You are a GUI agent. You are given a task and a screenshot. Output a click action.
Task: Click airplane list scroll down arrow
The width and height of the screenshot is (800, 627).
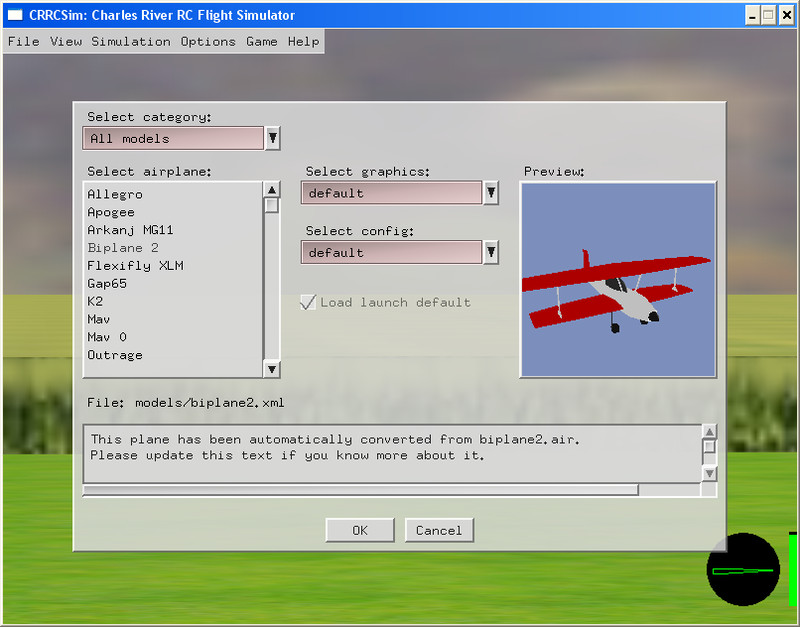tap(272, 369)
